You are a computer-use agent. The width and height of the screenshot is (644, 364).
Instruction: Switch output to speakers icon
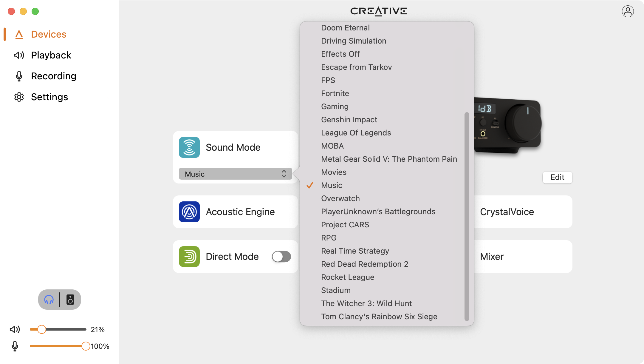[70, 300]
